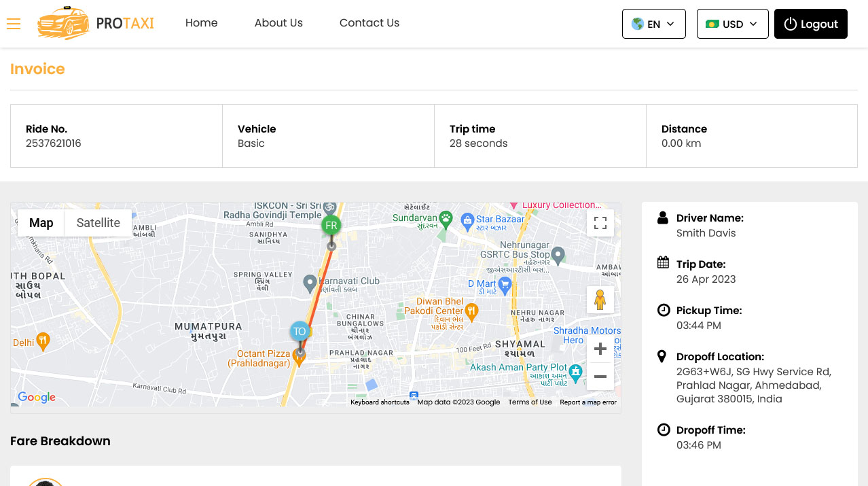The image size is (868, 486).
Task: Toggle fullscreen map view
Action: click(x=600, y=223)
